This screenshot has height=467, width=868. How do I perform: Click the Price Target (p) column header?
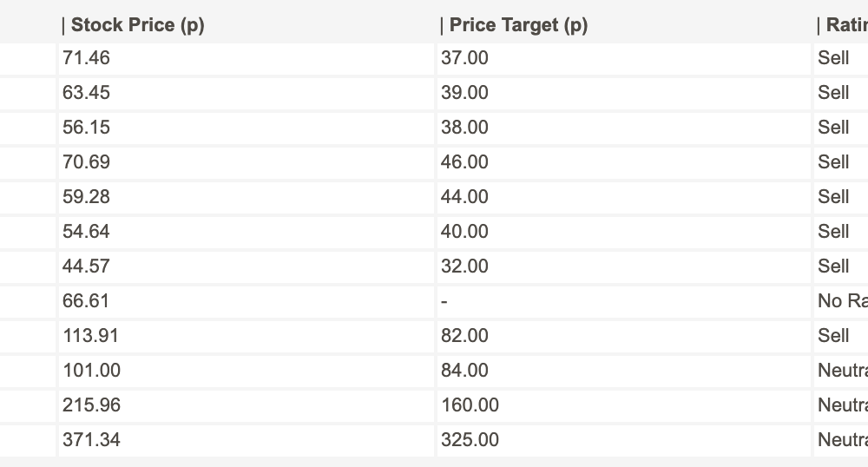tap(623, 25)
